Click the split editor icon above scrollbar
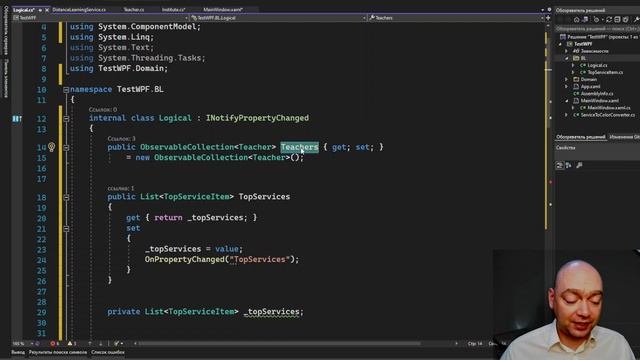This screenshot has height=360, width=640. [x=548, y=18]
